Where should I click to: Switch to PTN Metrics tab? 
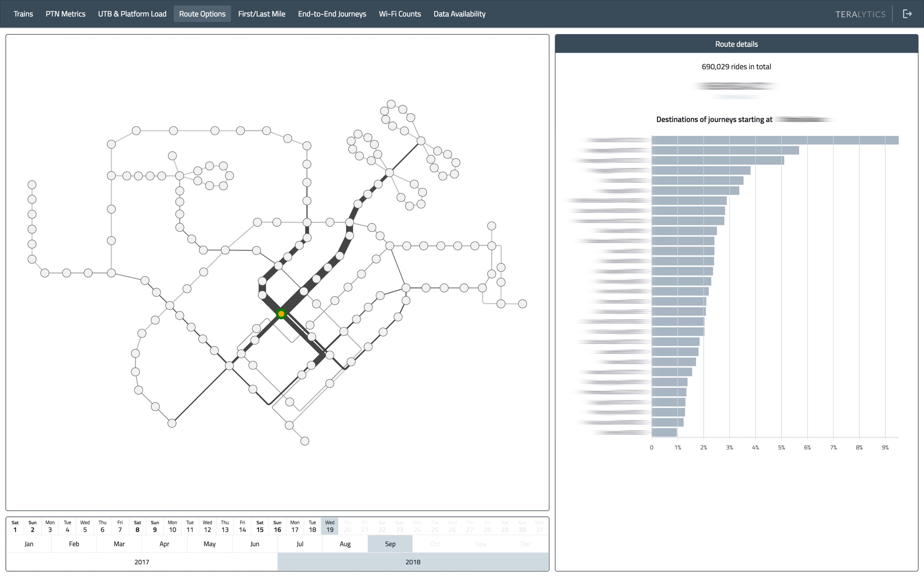[65, 14]
